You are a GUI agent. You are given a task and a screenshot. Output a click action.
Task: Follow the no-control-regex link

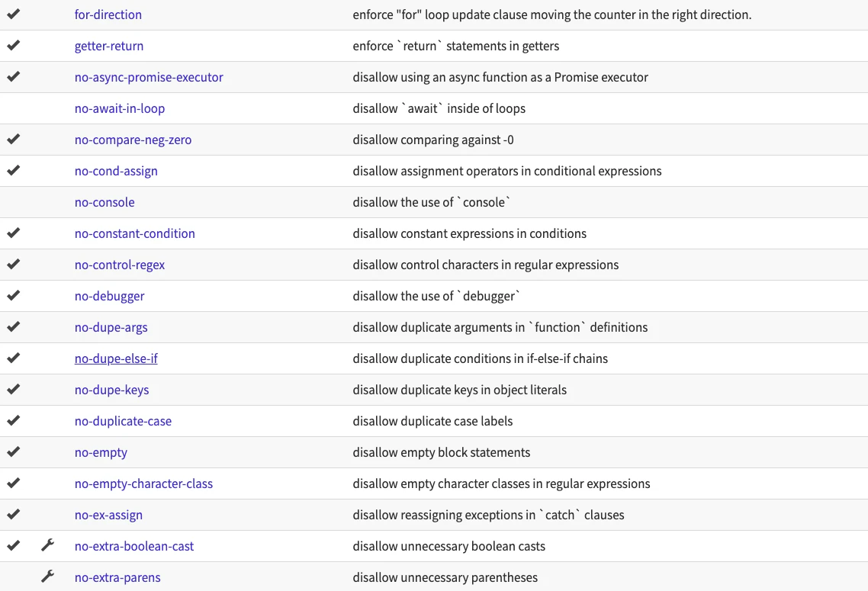coord(120,265)
